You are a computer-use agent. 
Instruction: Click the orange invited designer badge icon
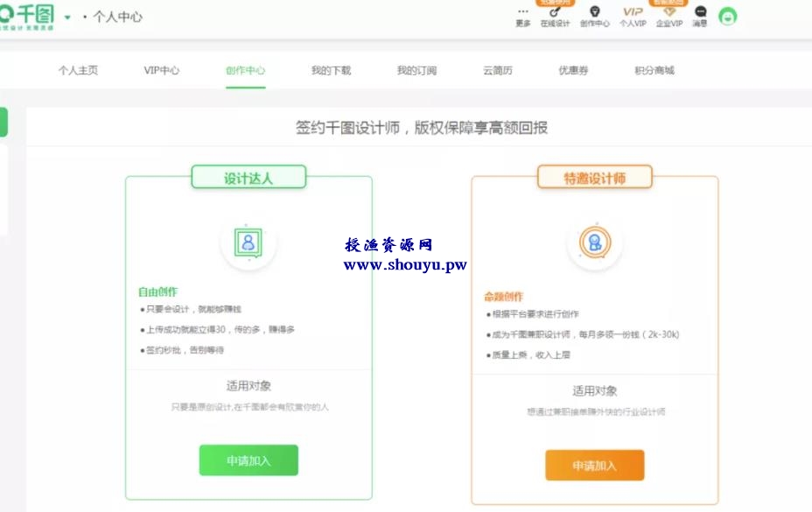(594, 242)
